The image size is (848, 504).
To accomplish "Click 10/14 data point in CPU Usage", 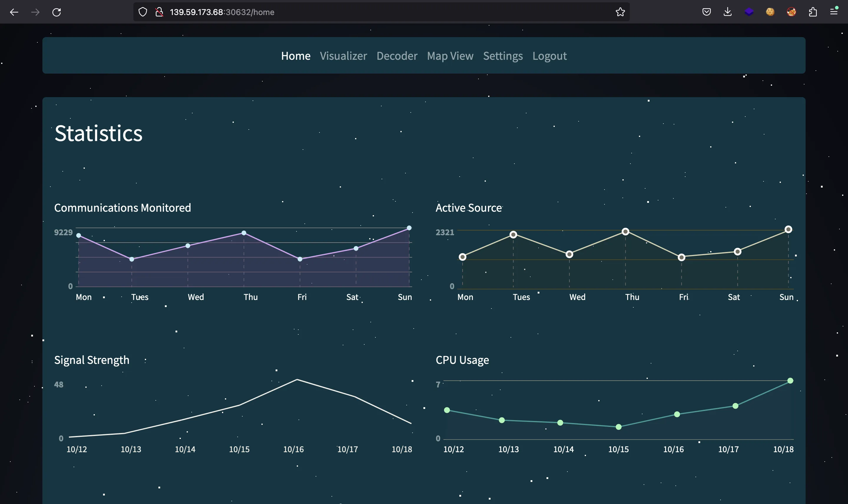I will coord(560,423).
